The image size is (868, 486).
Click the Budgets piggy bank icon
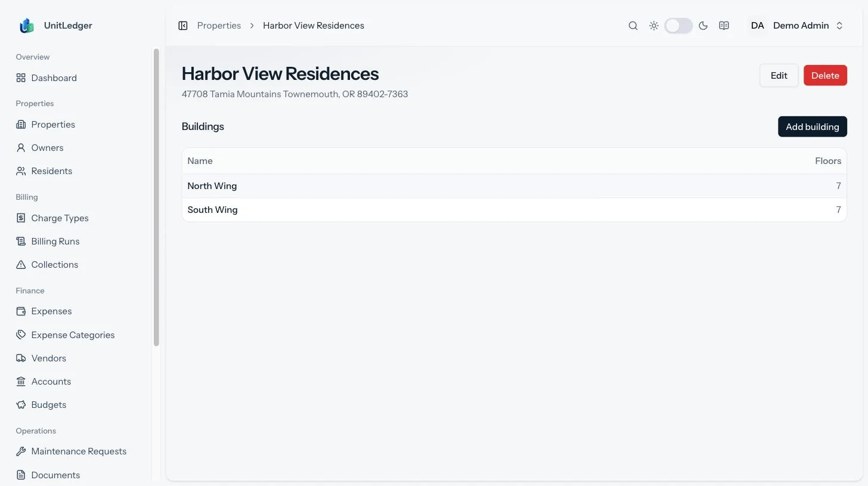pyautogui.click(x=21, y=405)
